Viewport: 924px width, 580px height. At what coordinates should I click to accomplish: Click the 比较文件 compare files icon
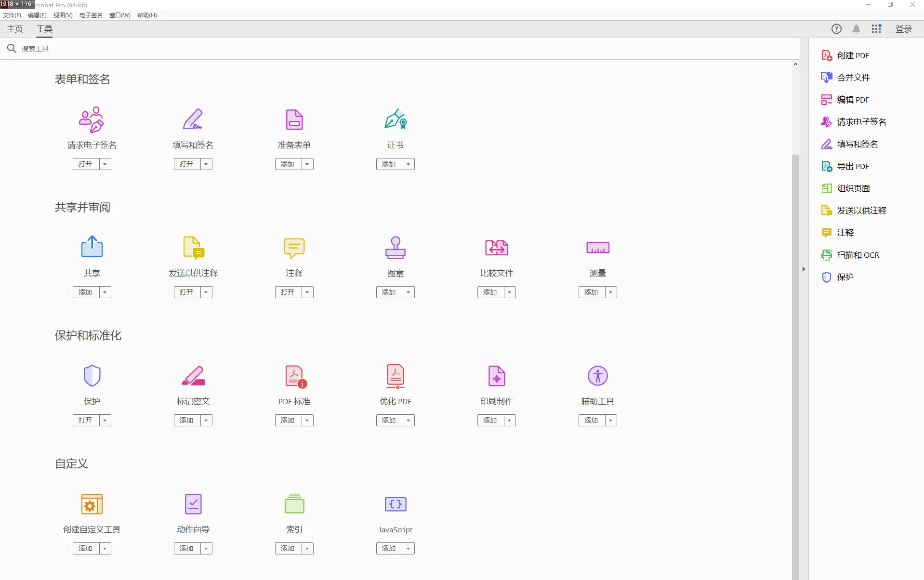(x=496, y=248)
